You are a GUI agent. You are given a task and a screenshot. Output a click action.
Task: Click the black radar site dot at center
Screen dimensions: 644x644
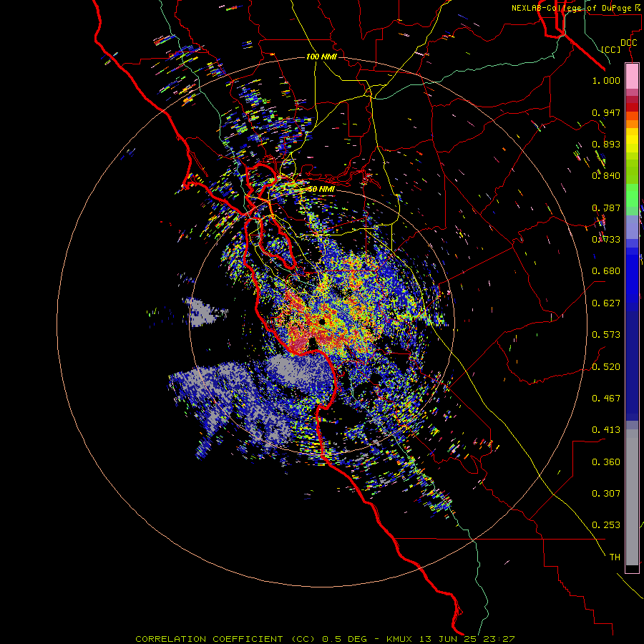click(x=322, y=321)
